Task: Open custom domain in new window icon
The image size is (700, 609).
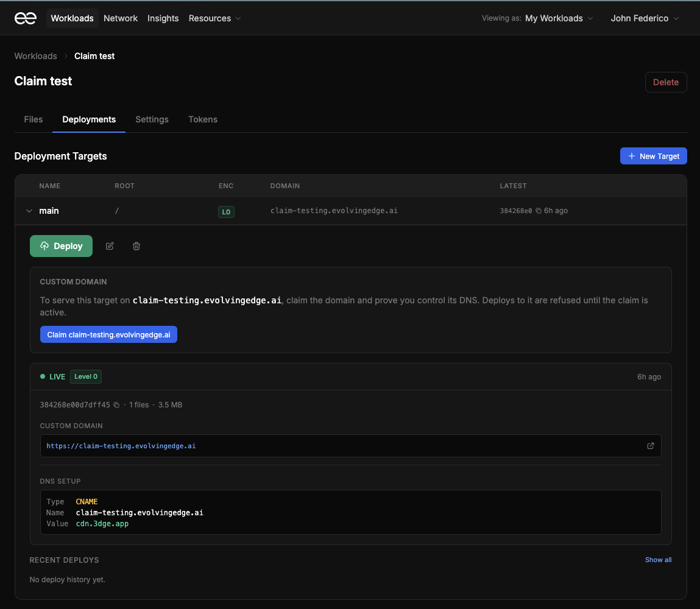Action: pos(651,446)
